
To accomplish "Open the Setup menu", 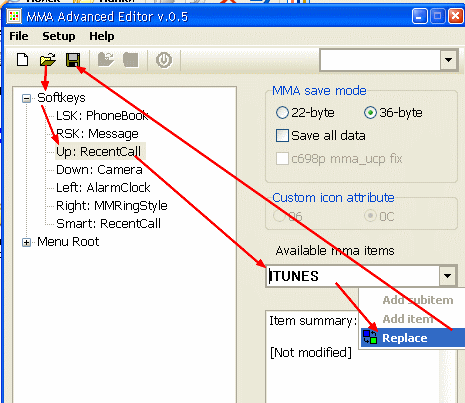I will pyautogui.click(x=59, y=36).
